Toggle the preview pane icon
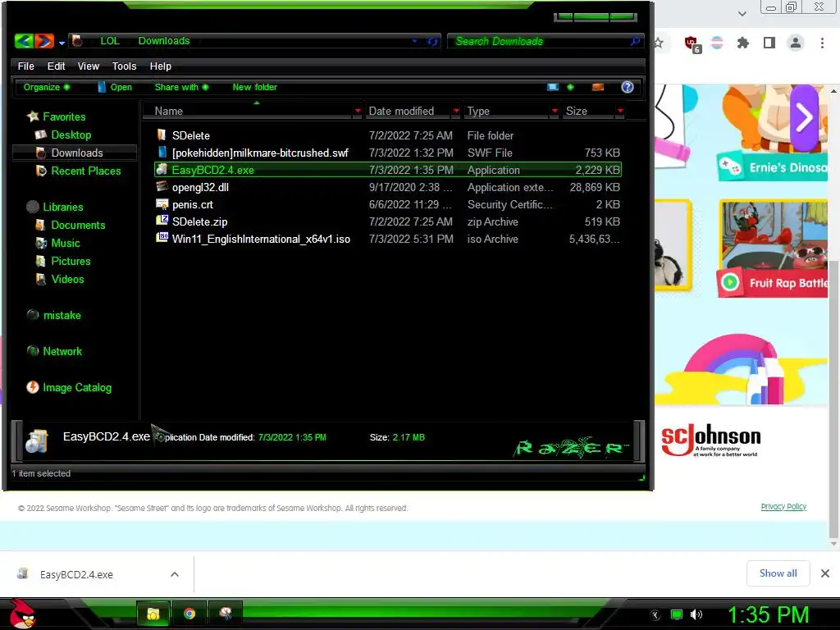The image size is (840, 630). point(598,87)
